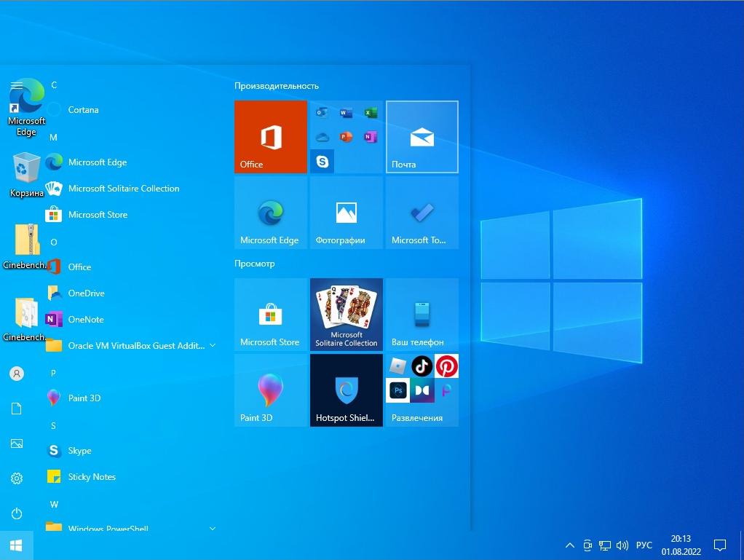Open the Office tile in Start menu
744x560 pixels.
click(x=271, y=137)
